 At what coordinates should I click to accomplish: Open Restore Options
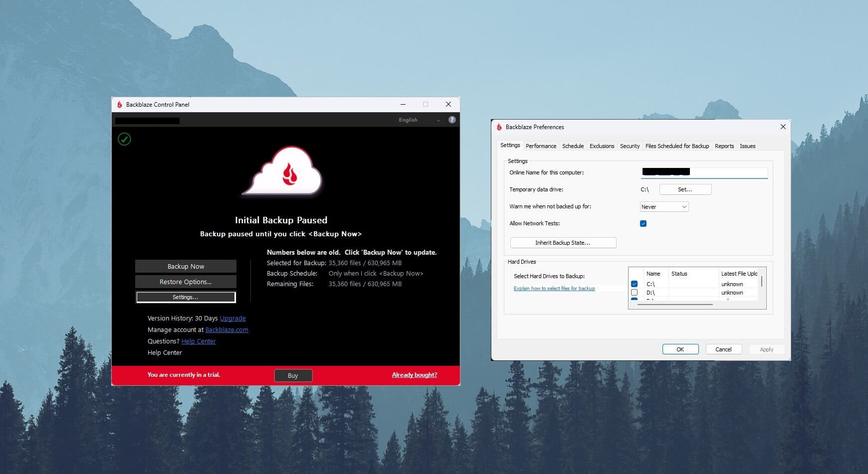coord(186,282)
